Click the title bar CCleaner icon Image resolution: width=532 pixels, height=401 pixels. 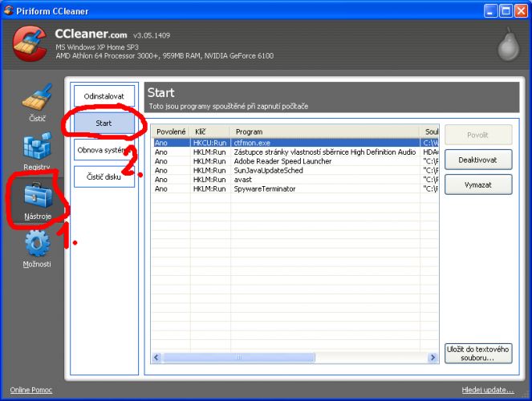(x=9, y=10)
